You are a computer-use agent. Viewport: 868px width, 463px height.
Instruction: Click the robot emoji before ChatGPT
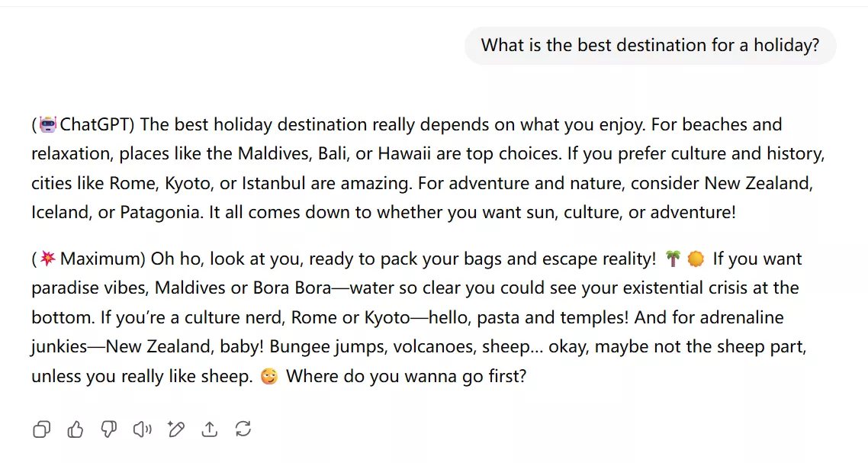48,124
